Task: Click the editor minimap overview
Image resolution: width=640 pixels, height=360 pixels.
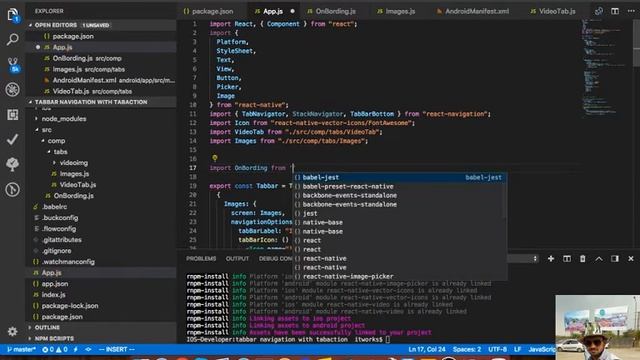Action: (604, 69)
